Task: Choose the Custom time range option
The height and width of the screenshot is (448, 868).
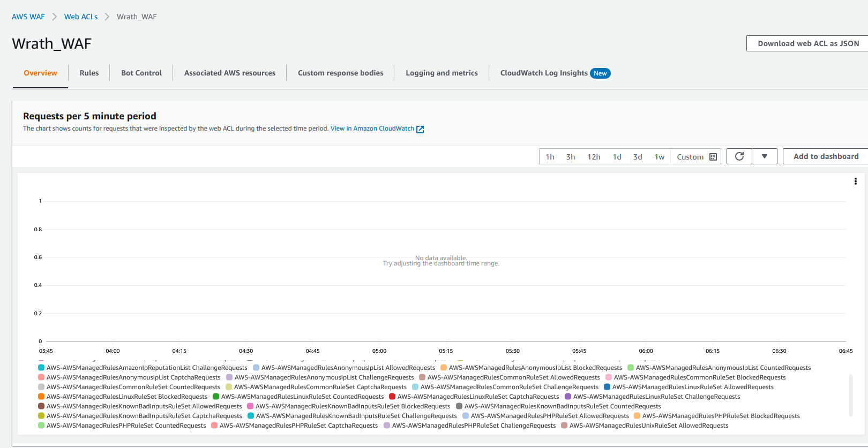Action: 690,157
